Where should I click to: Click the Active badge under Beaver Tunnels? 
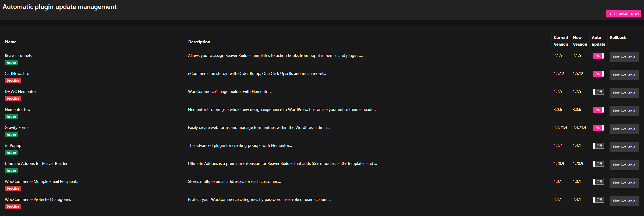click(11, 63)
